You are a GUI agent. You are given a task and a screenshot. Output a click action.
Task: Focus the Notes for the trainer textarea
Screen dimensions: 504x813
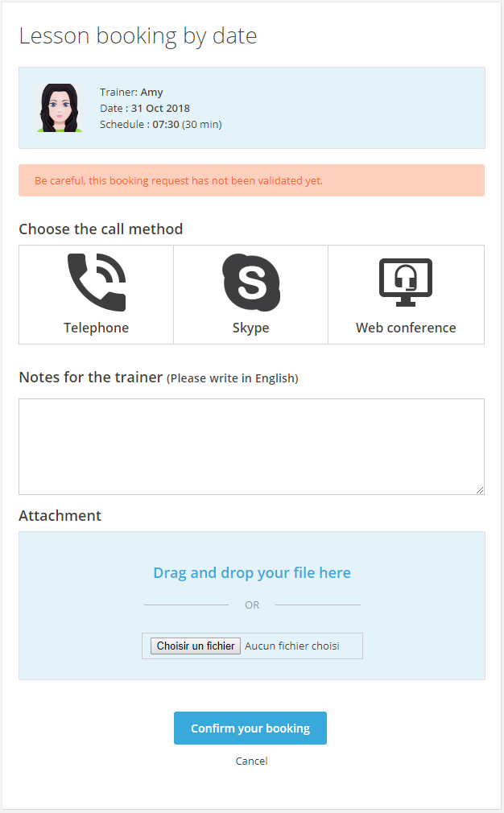(x=251, y=447)
